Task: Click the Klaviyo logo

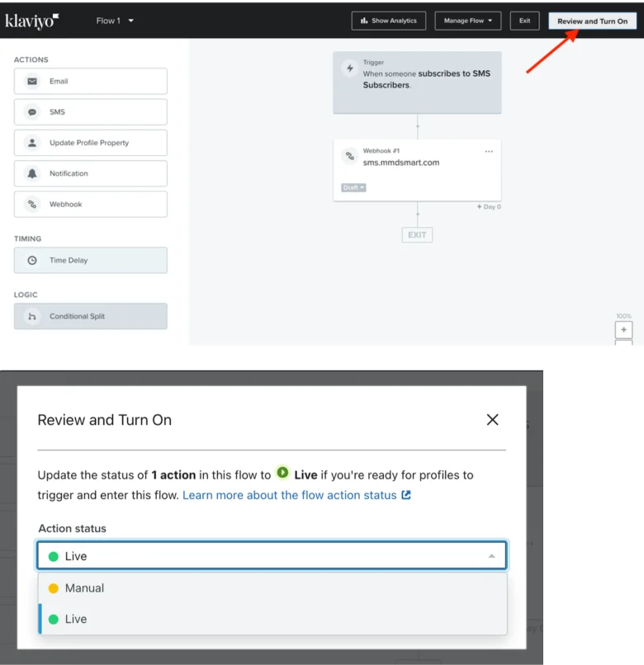Action: 32,21
